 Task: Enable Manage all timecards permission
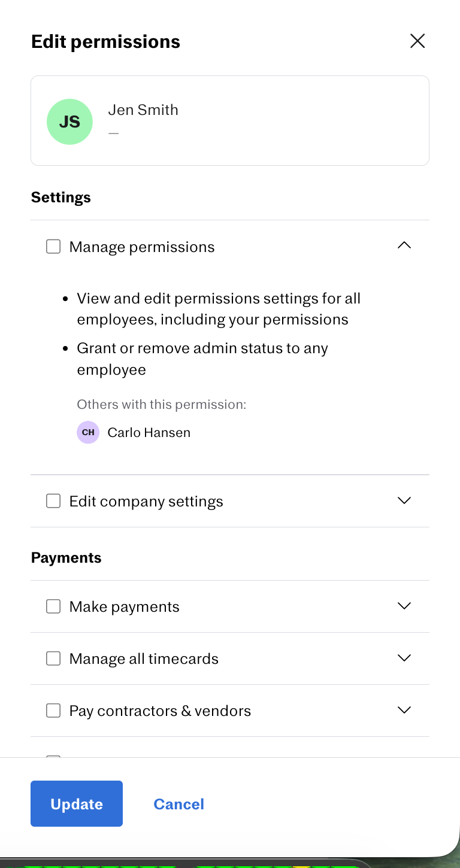click(x=53, y=658)
